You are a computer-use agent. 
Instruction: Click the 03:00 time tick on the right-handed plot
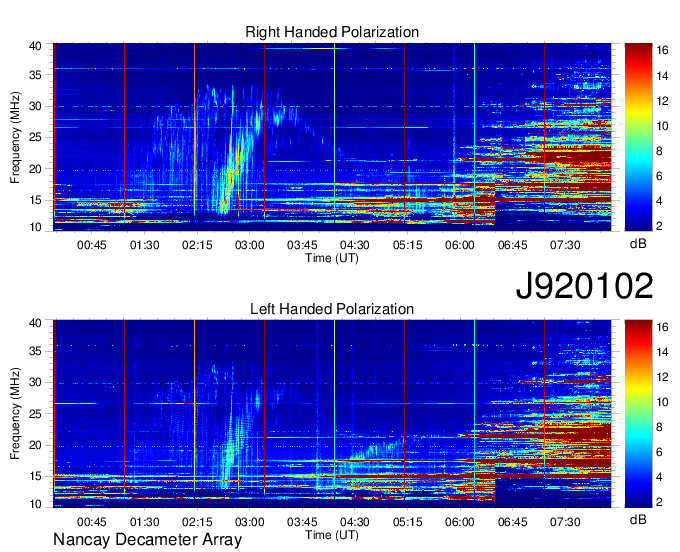click(249, 245)
